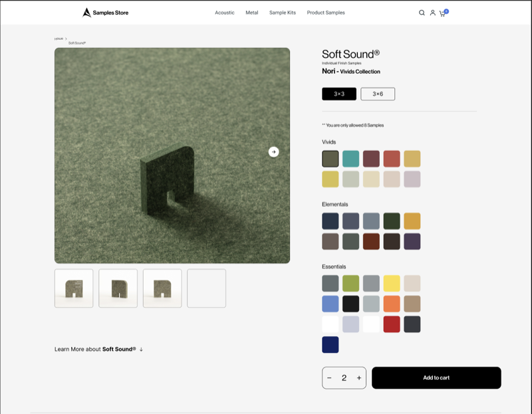This screenshot has width=532, height=414.
Task: Select the cream Vivids swatch
Action: click(371, 179)
